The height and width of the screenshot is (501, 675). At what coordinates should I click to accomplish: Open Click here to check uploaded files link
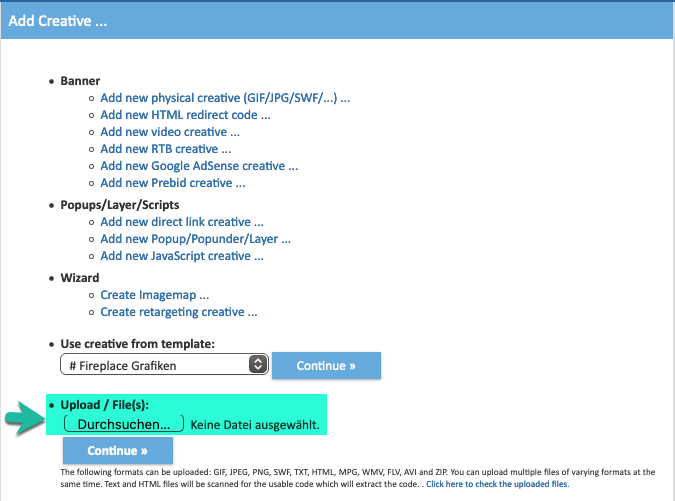coord(498,484)
